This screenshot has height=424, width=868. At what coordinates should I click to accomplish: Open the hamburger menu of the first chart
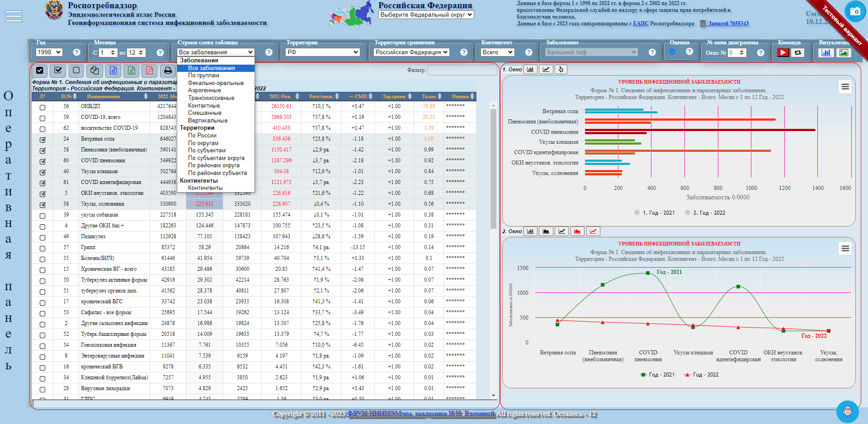pyautogui.click(x=845, y=86)
